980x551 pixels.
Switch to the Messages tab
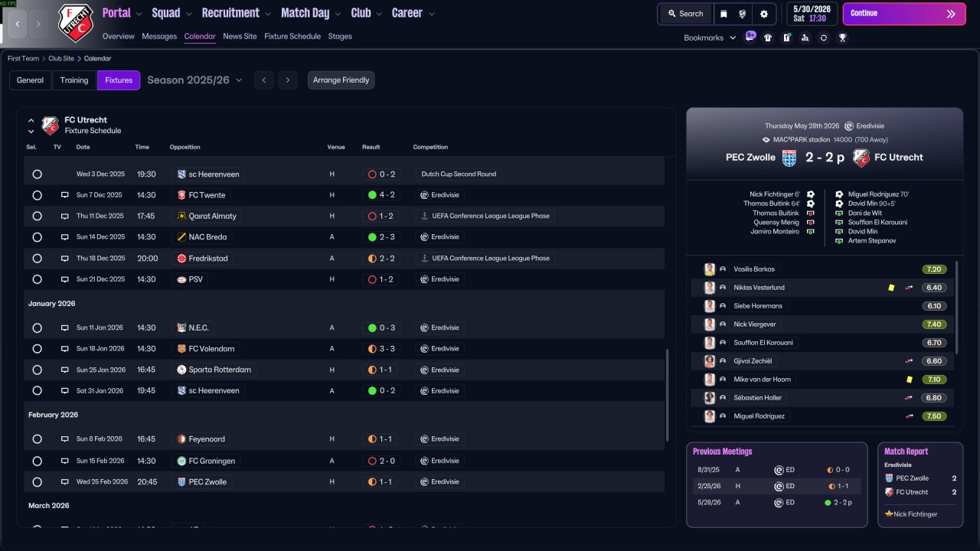159,36
